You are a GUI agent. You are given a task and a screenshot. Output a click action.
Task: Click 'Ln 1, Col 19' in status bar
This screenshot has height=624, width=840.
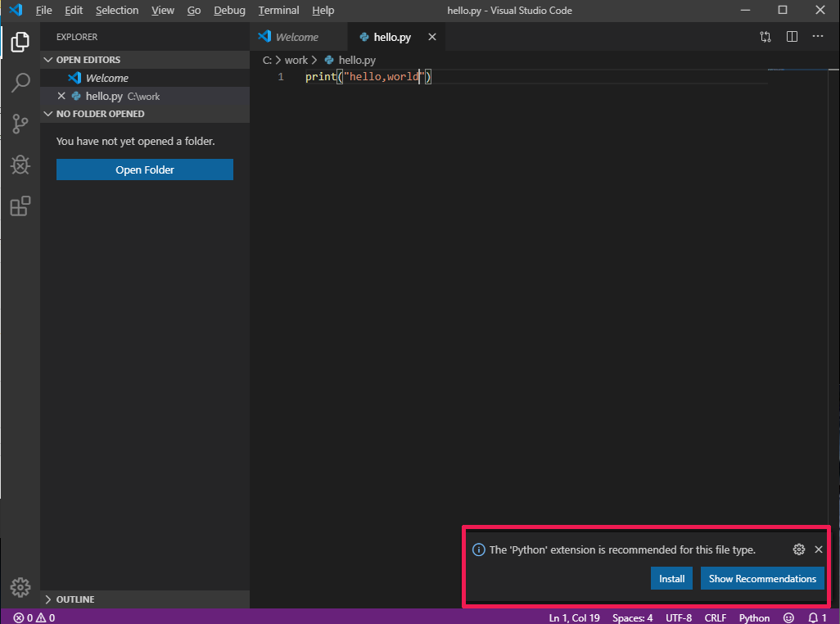(x=574, y=617)
